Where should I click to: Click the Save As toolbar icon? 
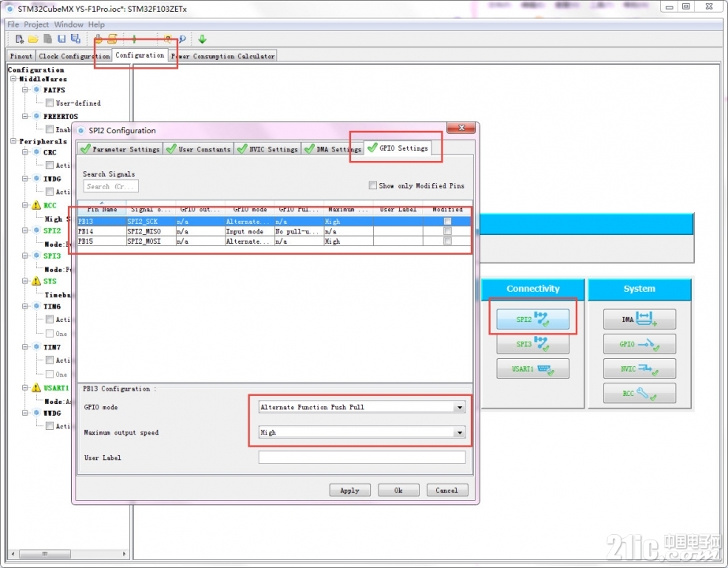click(75, 39)
